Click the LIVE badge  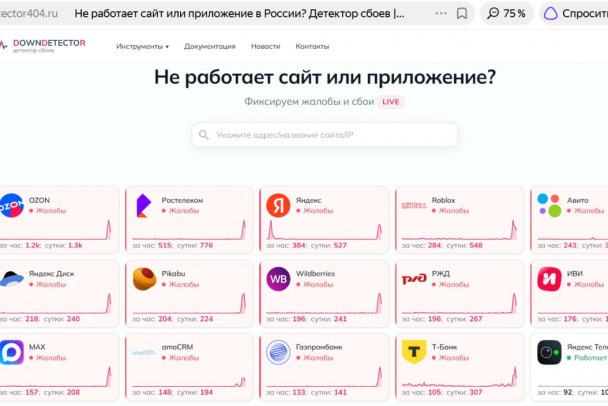click(390, 102)
